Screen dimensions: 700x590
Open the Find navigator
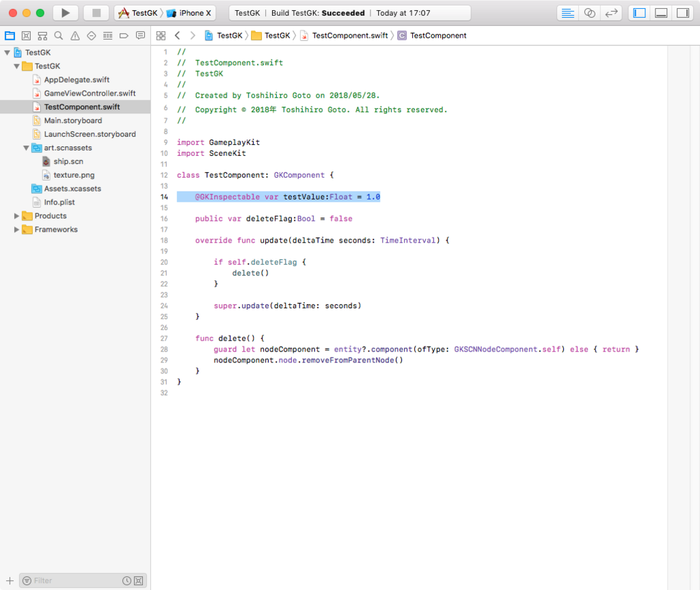pyautogui.click(x=59, y=36)
